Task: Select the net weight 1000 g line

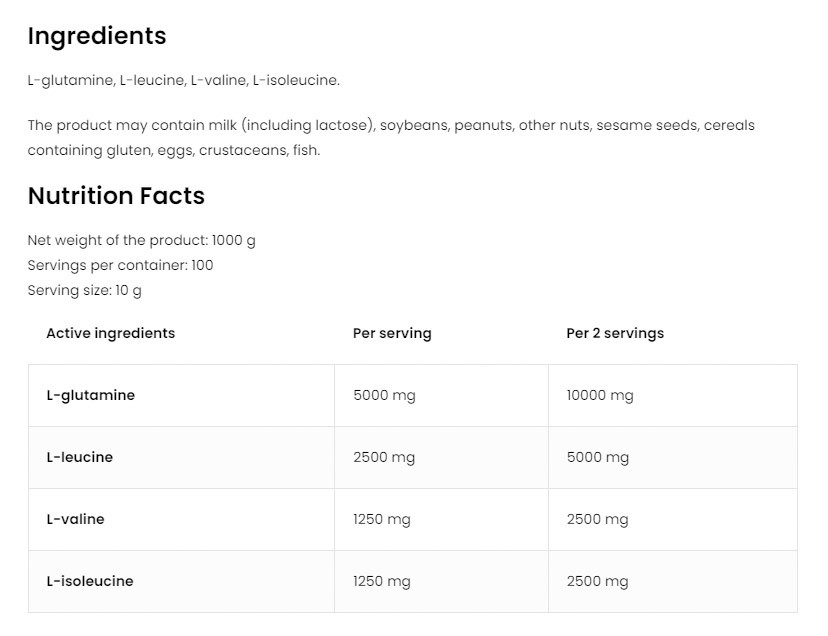Action: (x=141, y=240)
